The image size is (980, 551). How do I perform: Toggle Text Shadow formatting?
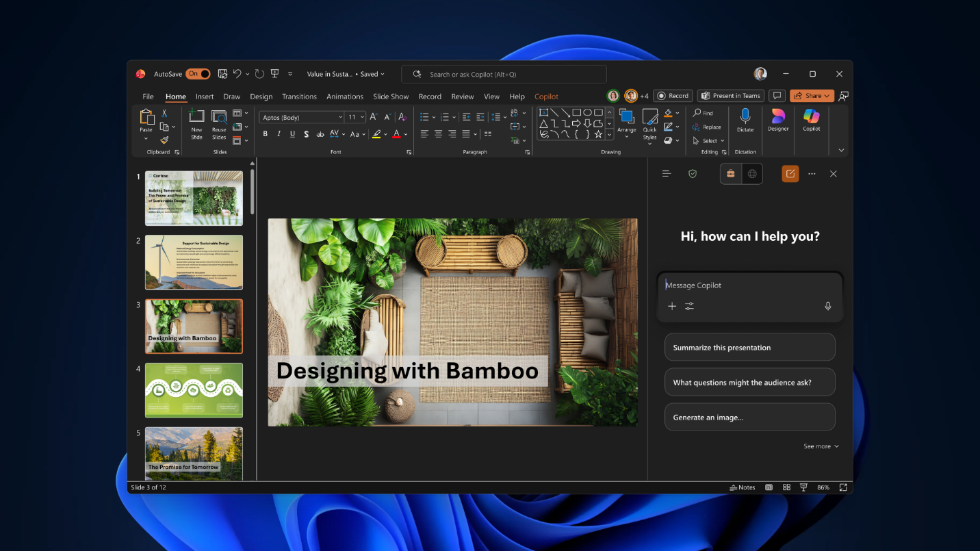[x=307, y=134]
